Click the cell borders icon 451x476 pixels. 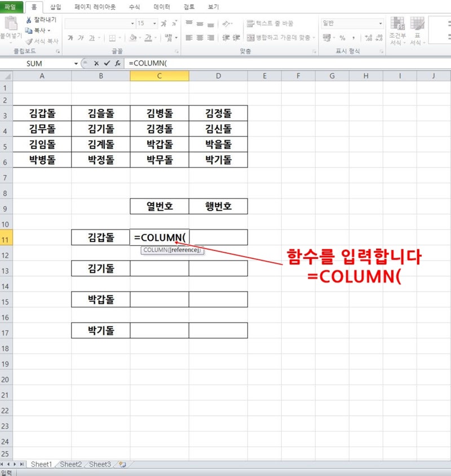[112, 38]
